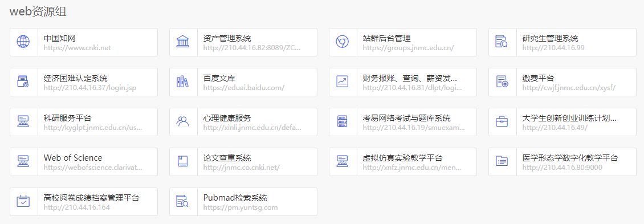Click the book icon for 论文查重系统
Viewport: 644px width, 224px height.
(x=183, y=161)
